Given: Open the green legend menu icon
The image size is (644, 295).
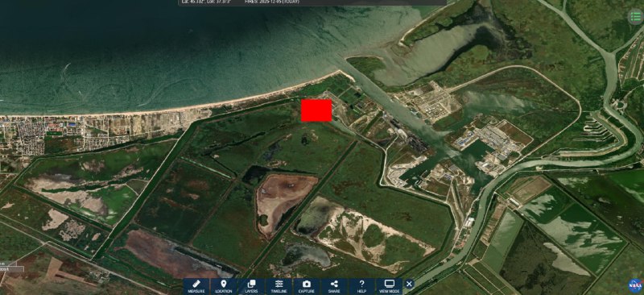Looking at the screenshot, I should (635, 16).
